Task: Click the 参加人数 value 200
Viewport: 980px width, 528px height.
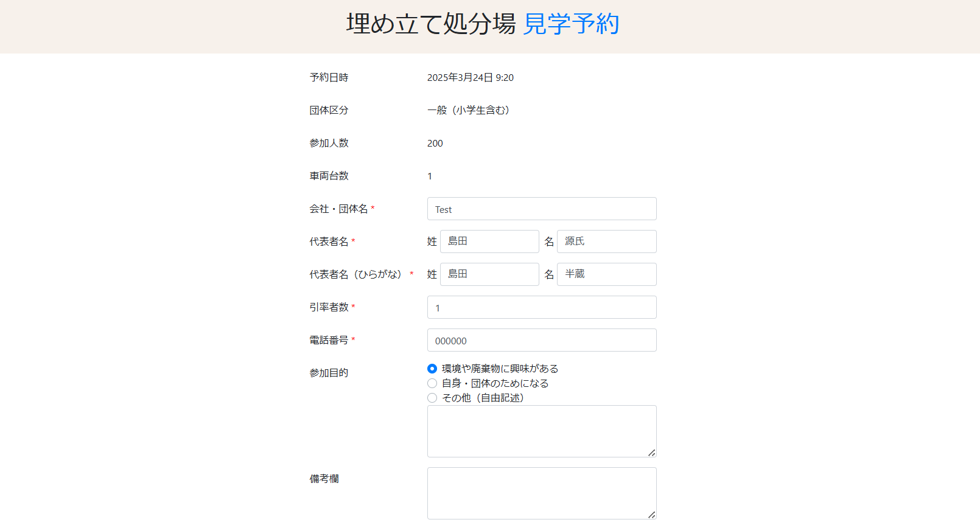Action: coord(435,144)
